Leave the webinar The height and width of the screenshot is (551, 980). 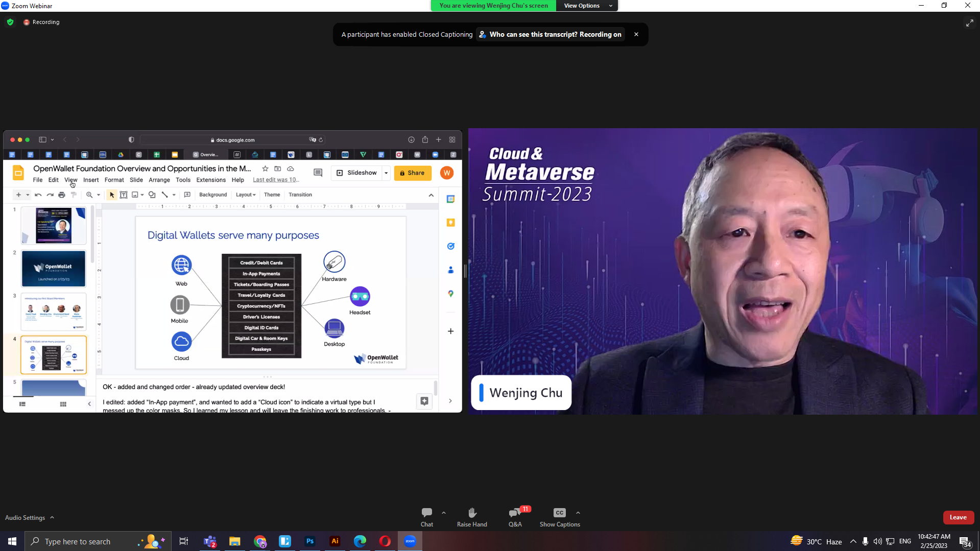[958, 517]
